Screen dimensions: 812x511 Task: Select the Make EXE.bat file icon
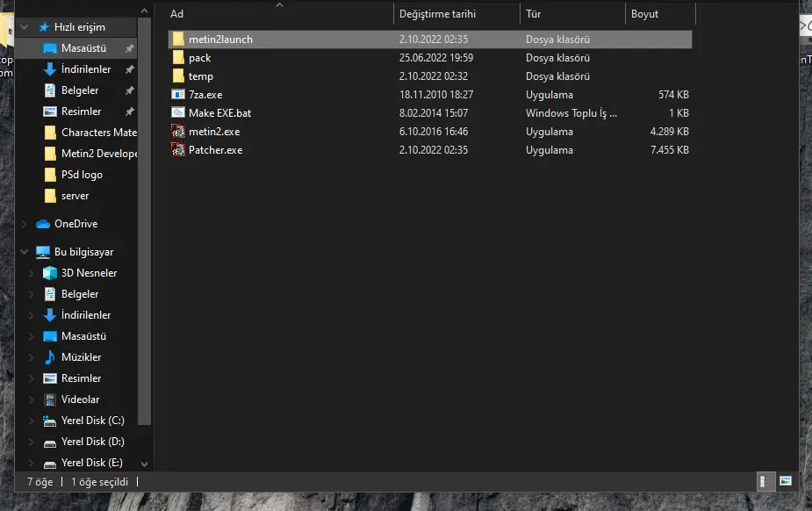click(178, 113)
